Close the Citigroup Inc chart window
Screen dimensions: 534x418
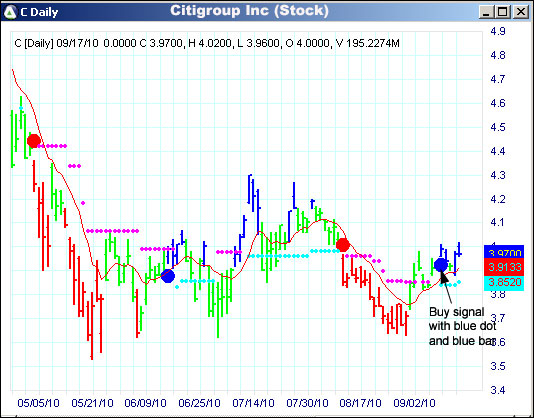[520, 12]
